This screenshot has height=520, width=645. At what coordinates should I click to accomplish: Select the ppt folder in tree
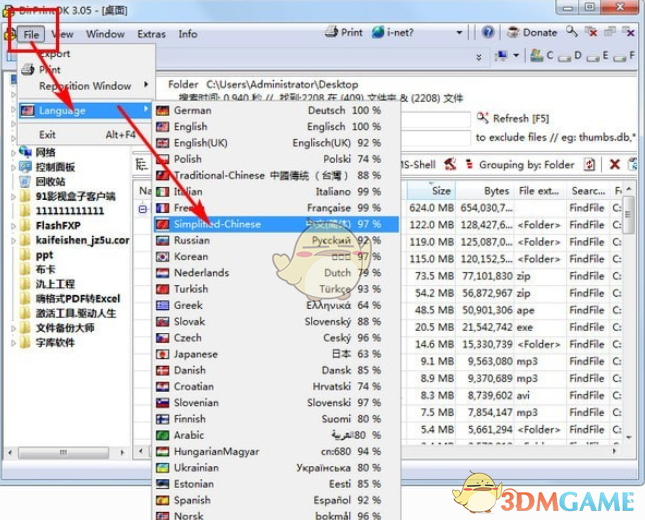point(44,255)
